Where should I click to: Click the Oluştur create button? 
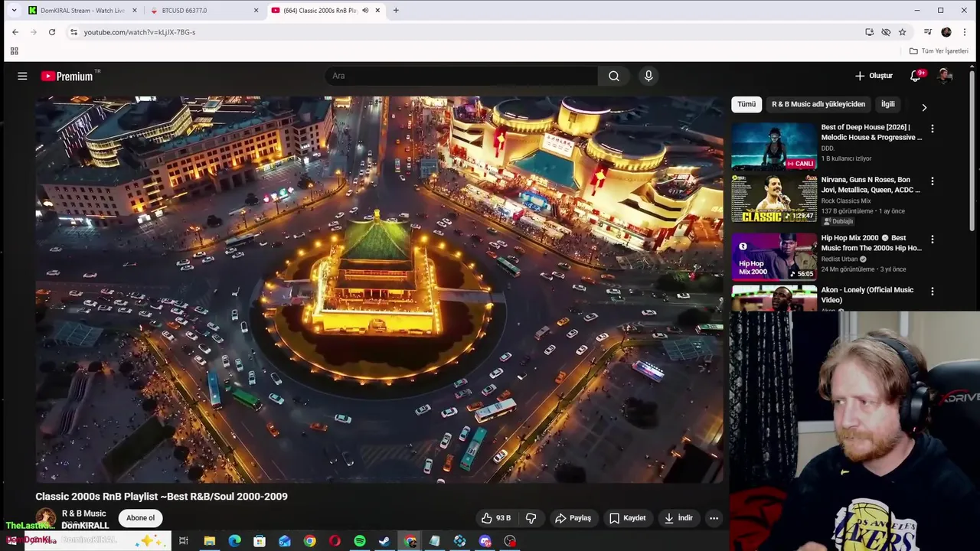point(874,76)
